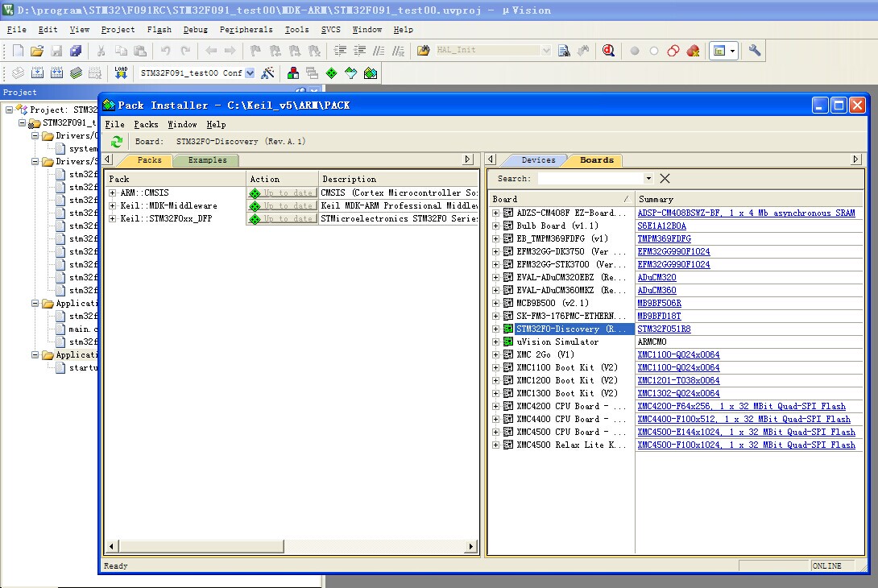Open the Peripherals menu in µVision
Viewport: 878px width, 588px height.
pos(246,30)
